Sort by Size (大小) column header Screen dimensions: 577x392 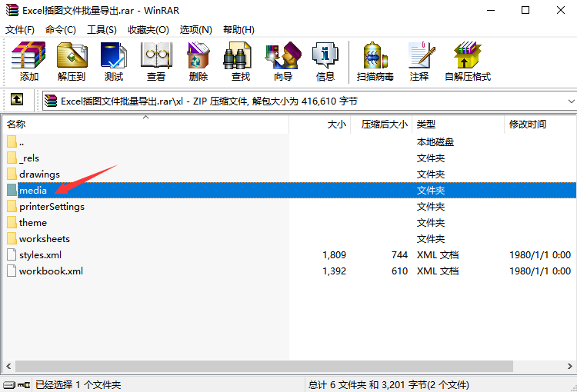(x=320, y=125)
